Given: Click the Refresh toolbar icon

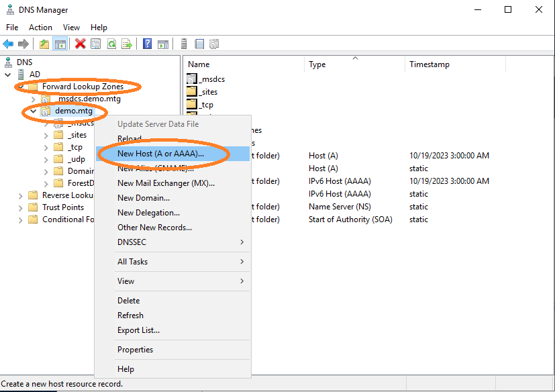Looking at the screenshot, I should tap(111, 44).
